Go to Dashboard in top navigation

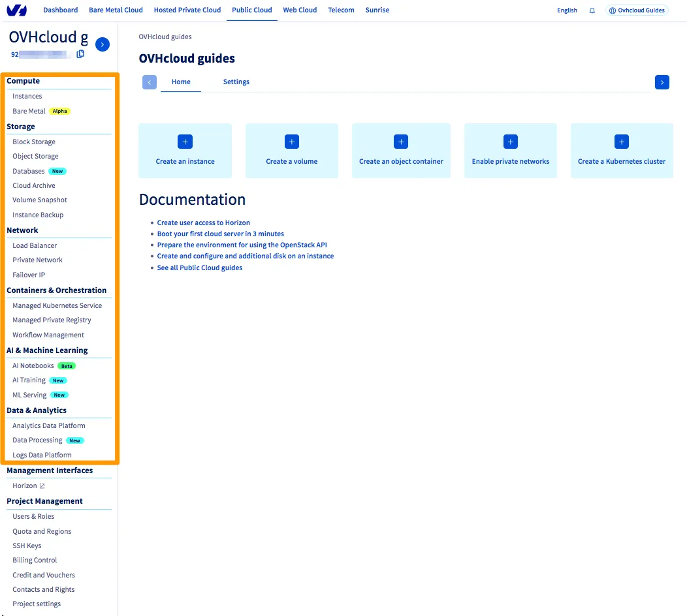(61, 10)
